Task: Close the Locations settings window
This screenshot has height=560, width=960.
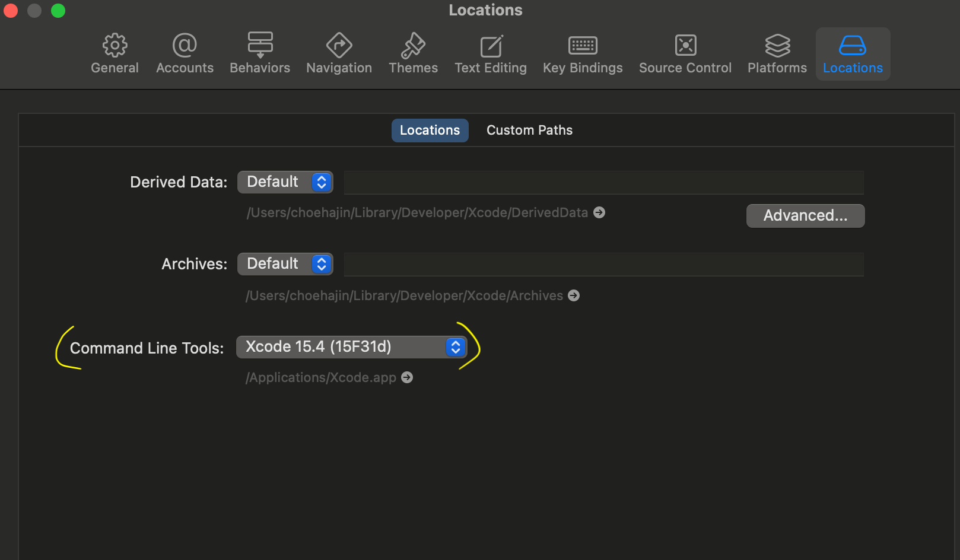Action: [x=11, y=11]
